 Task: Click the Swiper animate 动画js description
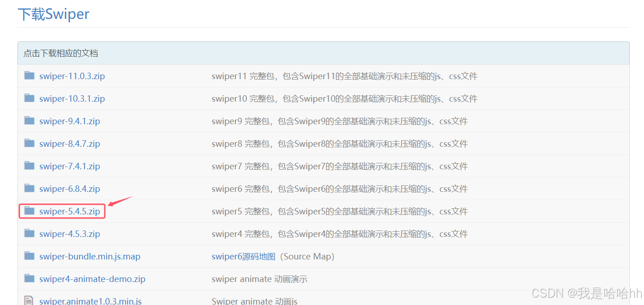255,301
